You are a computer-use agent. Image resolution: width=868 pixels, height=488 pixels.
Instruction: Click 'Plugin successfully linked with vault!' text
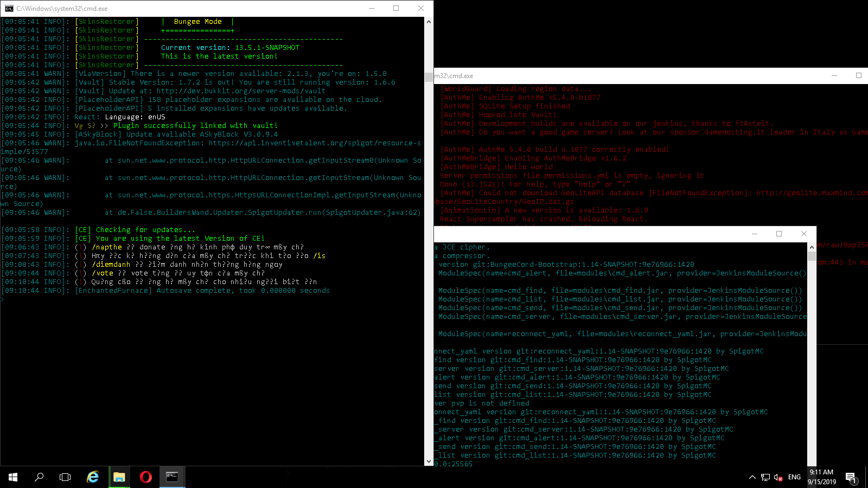click(x=195, y=126)
